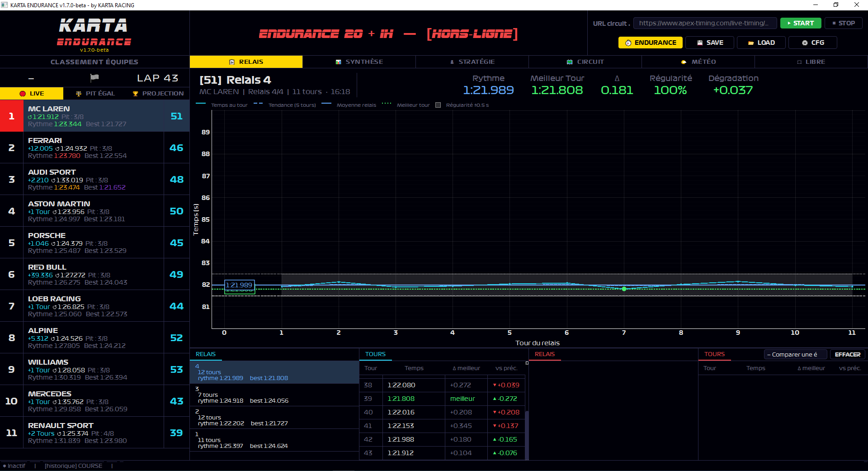Image resolution: width=868 pixels, height=471 pixels.
Task: Select the ASTON MARTIN team row
Action: tap(94, 211)
